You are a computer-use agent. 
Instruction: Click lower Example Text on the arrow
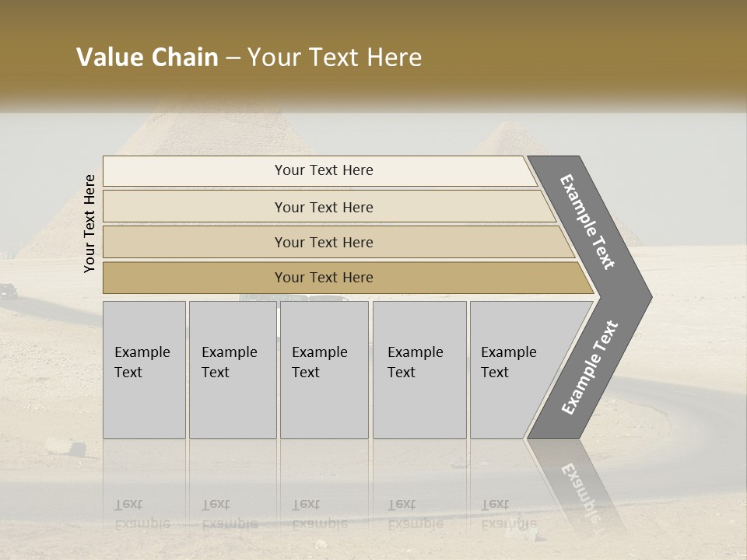click(589, 367)
